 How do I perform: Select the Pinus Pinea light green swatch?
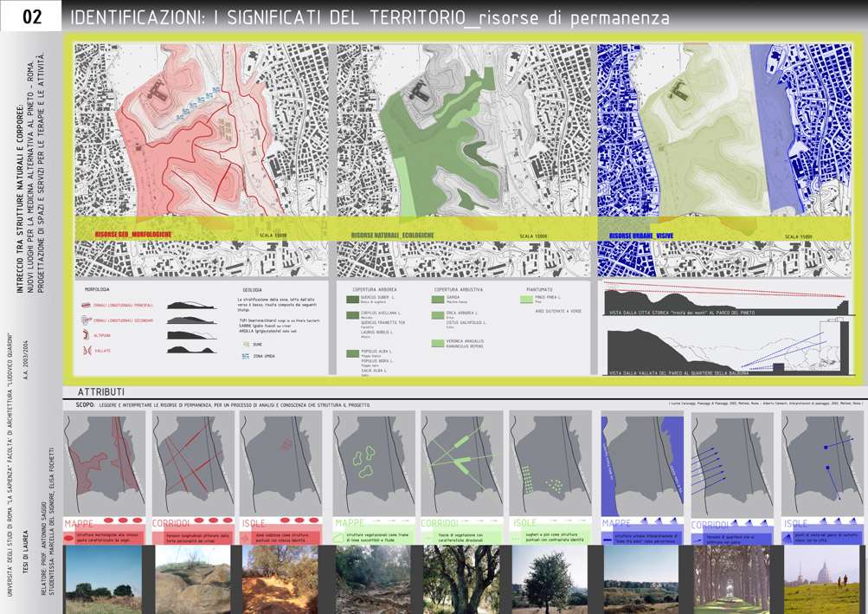[528, 299]
